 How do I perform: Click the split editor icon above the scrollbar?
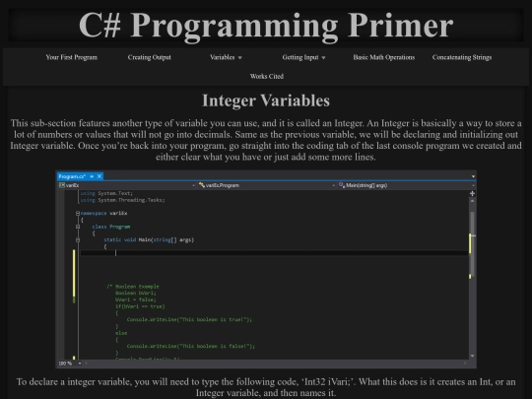[x=472, y=193]
